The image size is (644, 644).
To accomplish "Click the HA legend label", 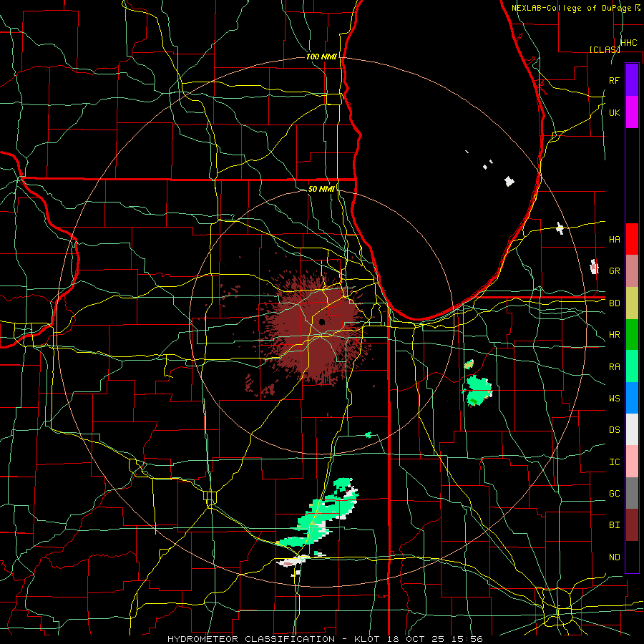I will pos(615,239).
